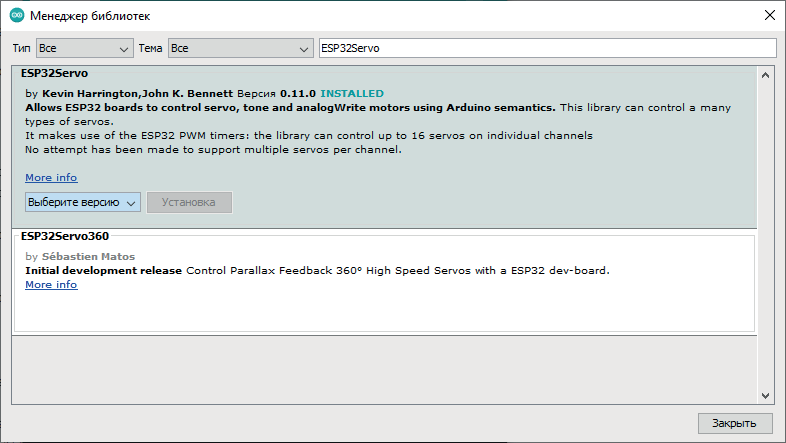Open More info link for ESP32Servo360
The image size is (786, 443).
click(51, 284)
